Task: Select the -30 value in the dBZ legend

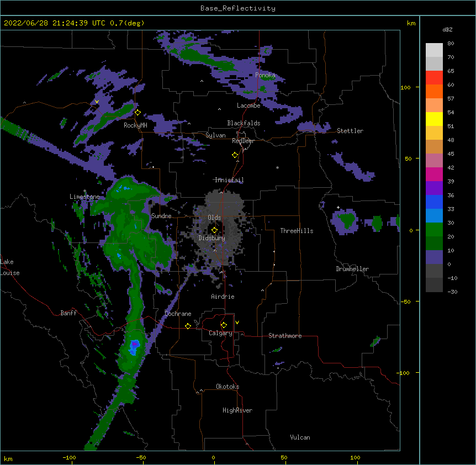Action: tap(453, 292)
